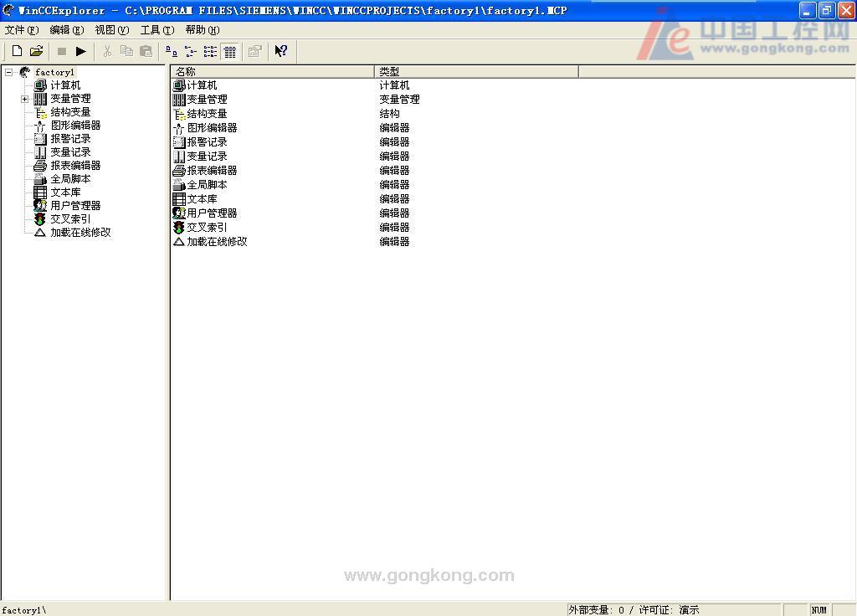The height and width of the screenshot is (616, 857).
Task: Switch to large icons view
Action: coord(171,51)
